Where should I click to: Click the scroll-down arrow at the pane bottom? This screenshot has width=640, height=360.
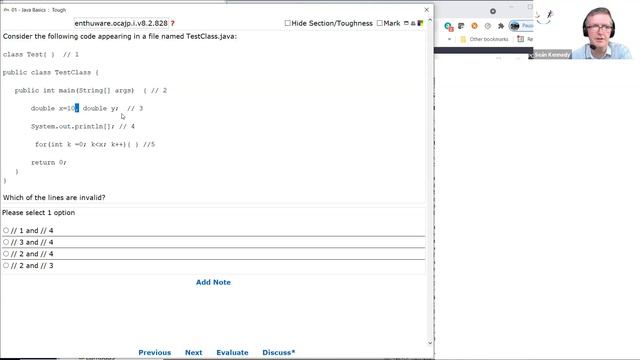[430, 343]
